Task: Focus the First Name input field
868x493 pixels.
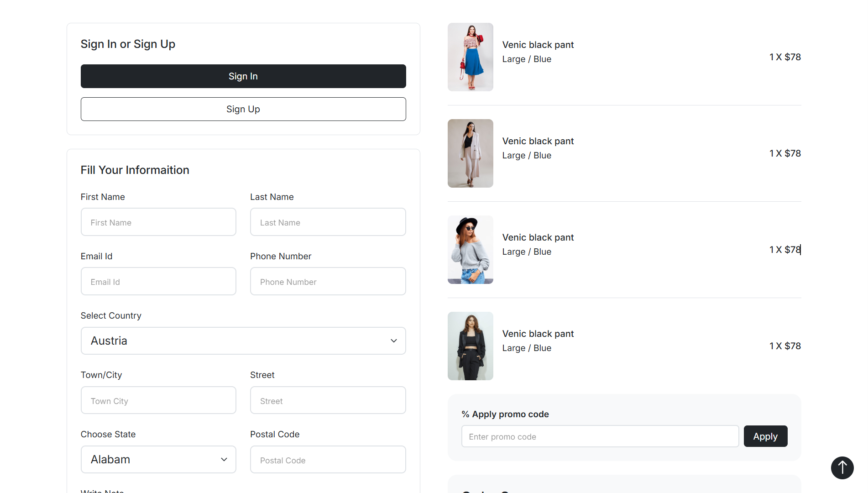Action: (x=158, y=222)
